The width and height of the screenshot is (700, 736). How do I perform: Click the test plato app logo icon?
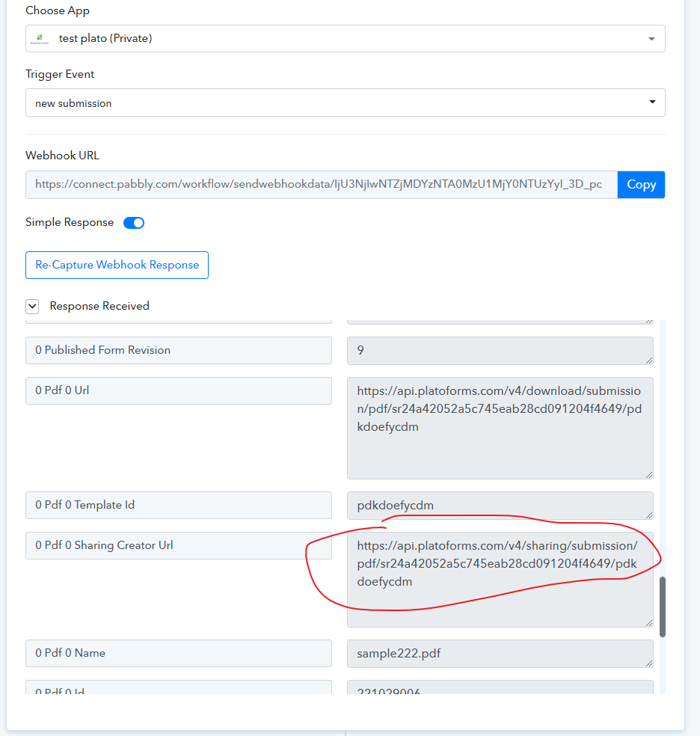point(40,39)
